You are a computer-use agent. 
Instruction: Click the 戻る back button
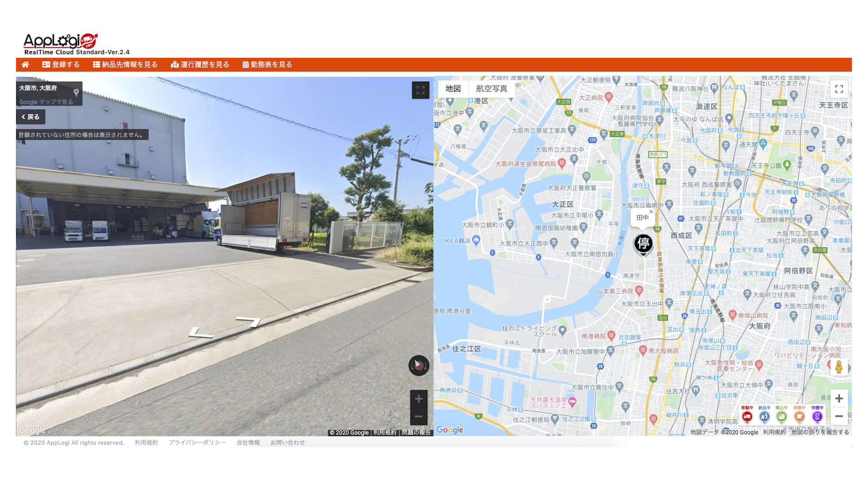31,117
